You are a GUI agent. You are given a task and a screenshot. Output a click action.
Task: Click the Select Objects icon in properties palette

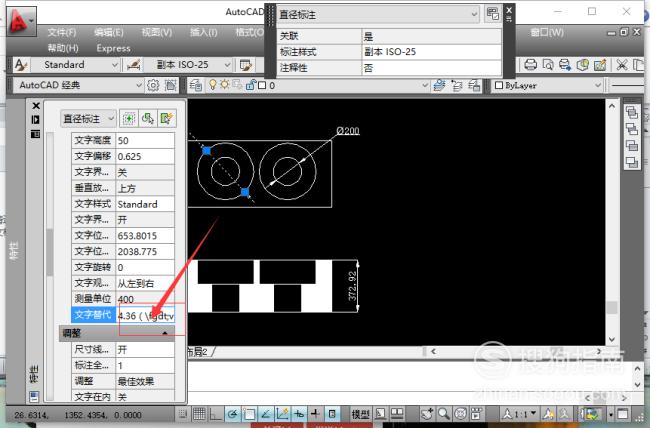coord(148,119)
